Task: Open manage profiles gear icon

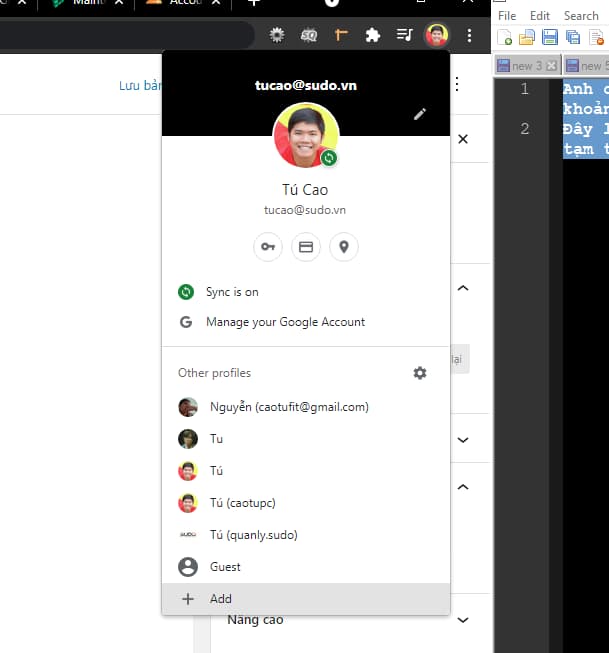Action: [420, 373]
